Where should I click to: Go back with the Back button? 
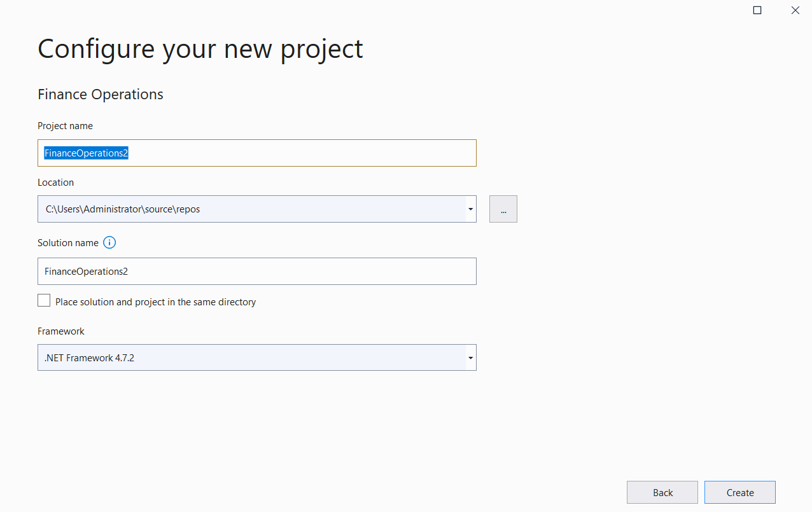point(662,492)
